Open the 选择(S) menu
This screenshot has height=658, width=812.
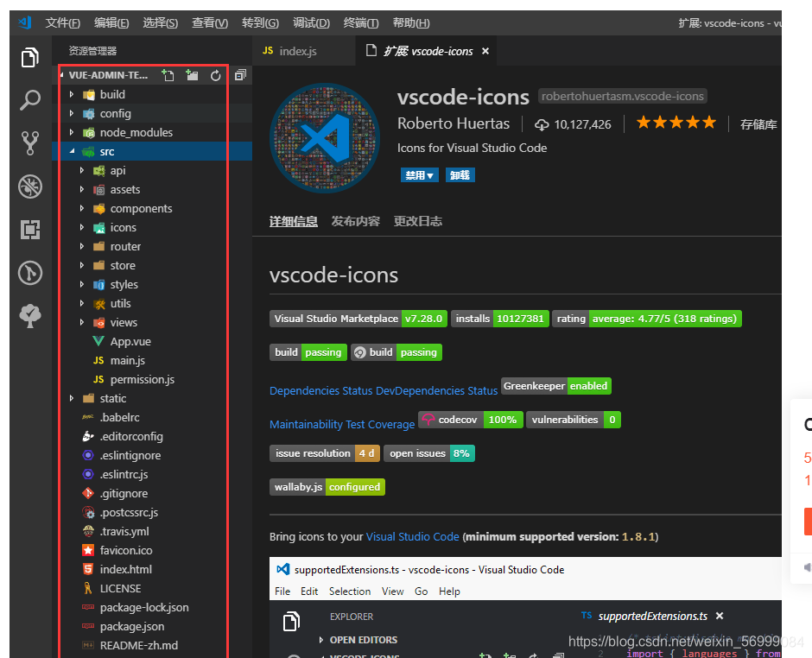(x=160, y=22)
